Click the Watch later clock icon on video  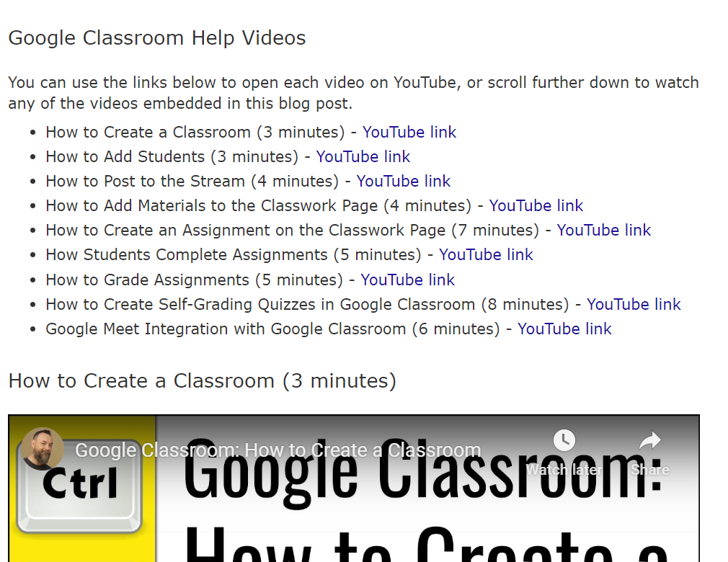(564, 440)
